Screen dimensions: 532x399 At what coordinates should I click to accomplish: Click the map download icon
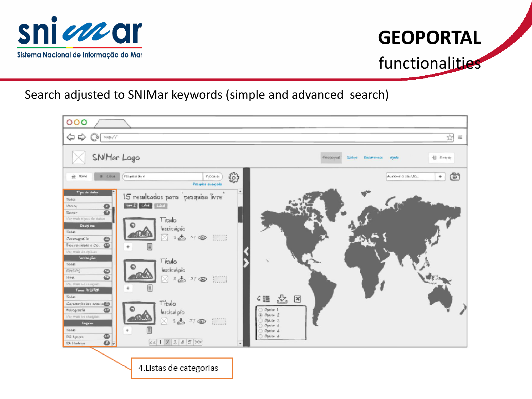coord(282,299)
